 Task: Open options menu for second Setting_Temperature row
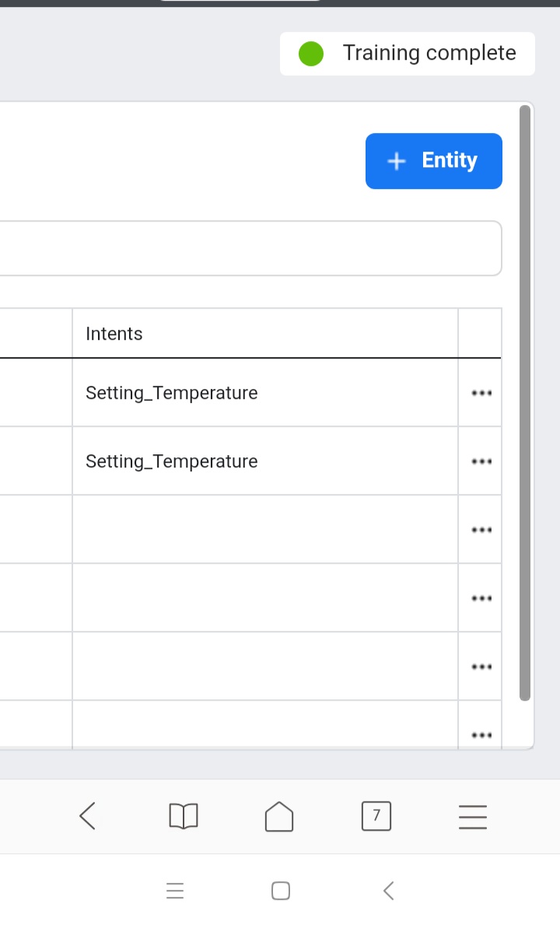pos(481,461)
